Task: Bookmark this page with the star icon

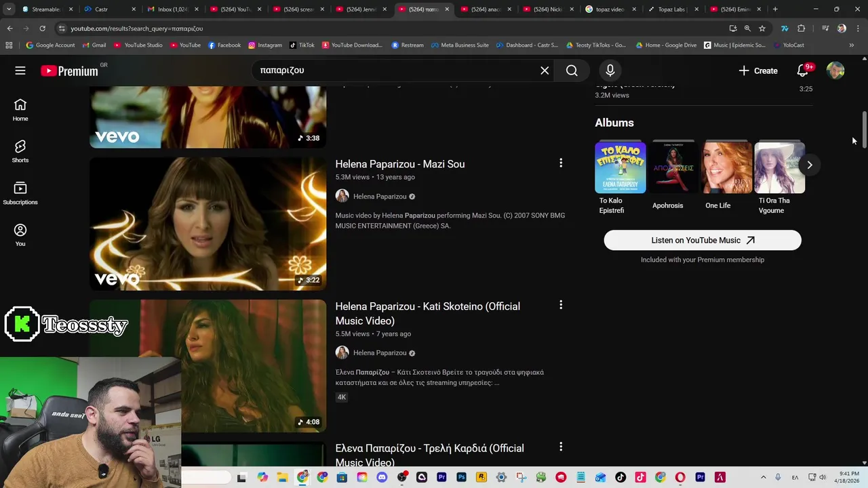Action: point(762,28)
